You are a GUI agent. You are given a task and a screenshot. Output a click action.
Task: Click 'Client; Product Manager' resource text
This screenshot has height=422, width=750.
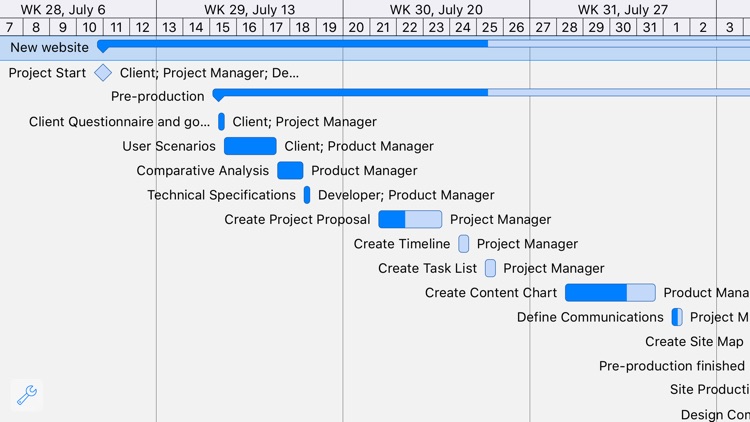point(359,146)
